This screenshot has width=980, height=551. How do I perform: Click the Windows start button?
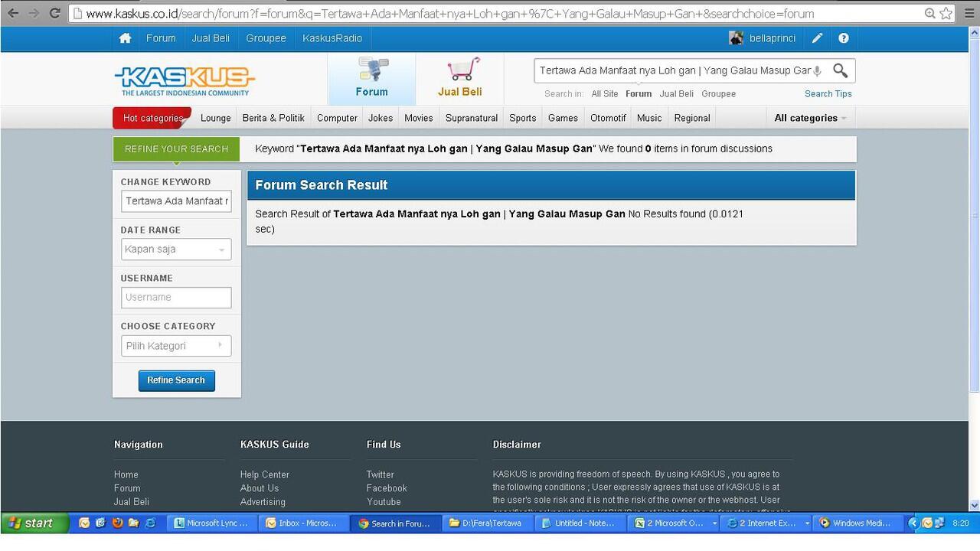tap(34, 523)
